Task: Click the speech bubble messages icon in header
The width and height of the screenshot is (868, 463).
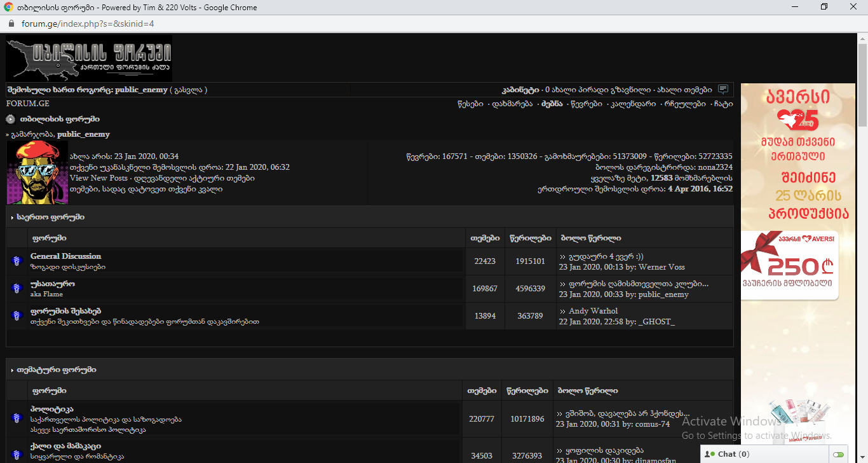Action: [x=723, y=90]
